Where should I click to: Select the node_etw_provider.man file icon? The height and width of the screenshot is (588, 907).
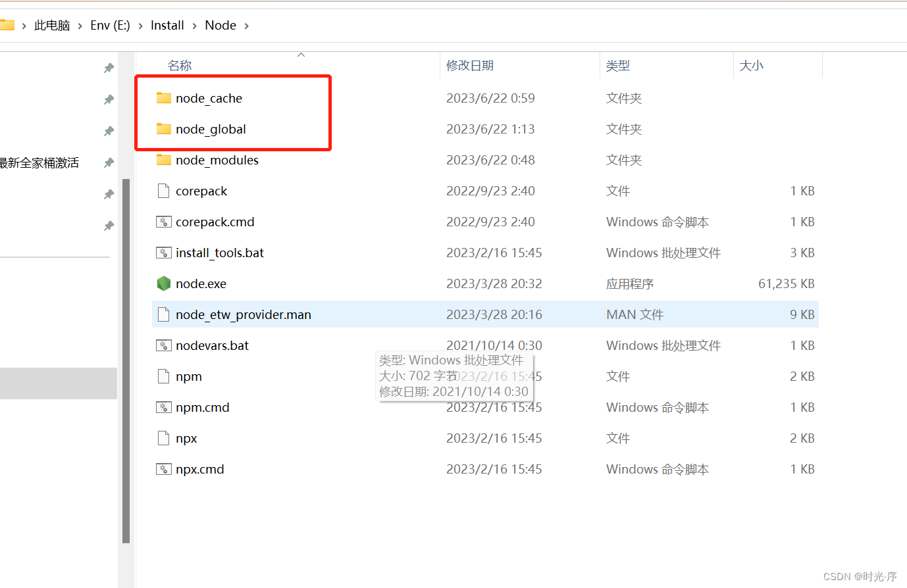pos(164,314)
